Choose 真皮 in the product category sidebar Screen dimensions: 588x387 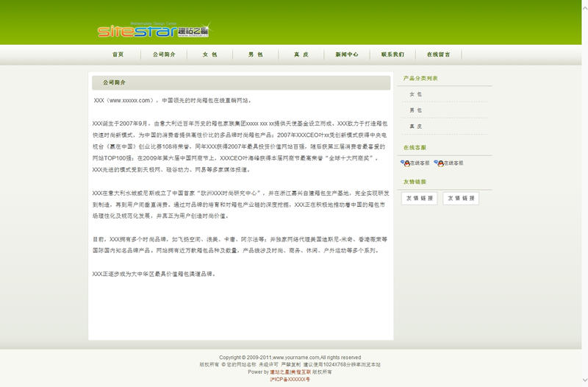click(x=416, y=127)
